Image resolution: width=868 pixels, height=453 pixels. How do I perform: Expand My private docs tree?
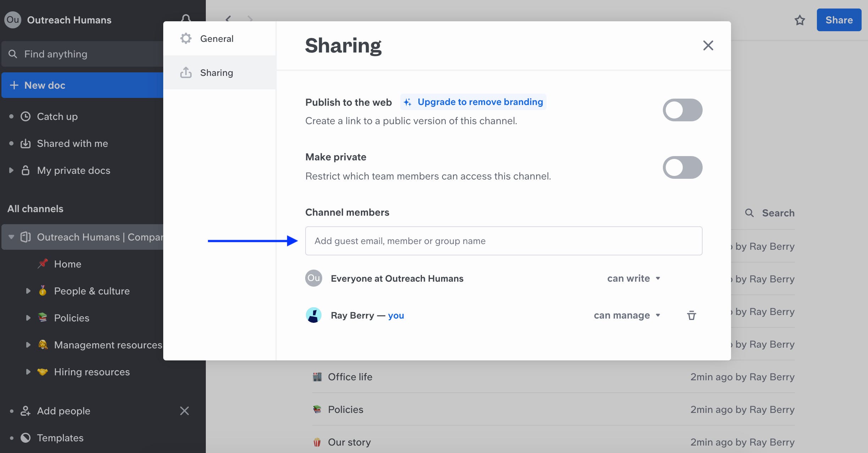[x=11, y=170]
